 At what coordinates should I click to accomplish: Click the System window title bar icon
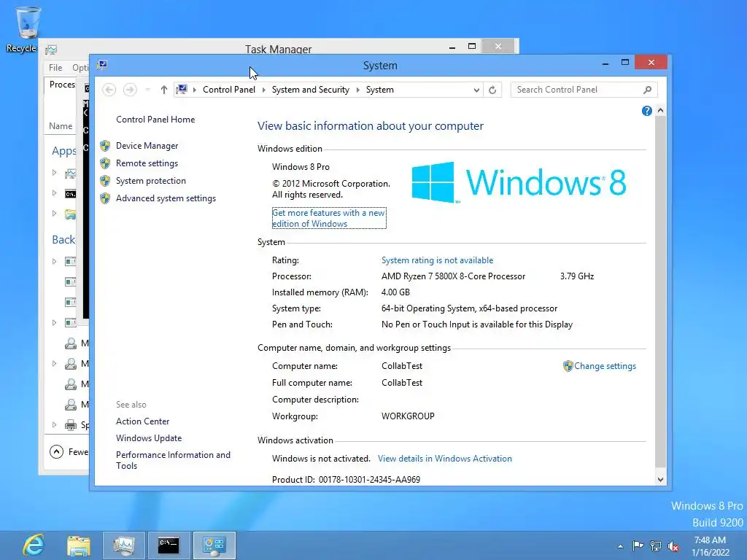click(102, 65)
